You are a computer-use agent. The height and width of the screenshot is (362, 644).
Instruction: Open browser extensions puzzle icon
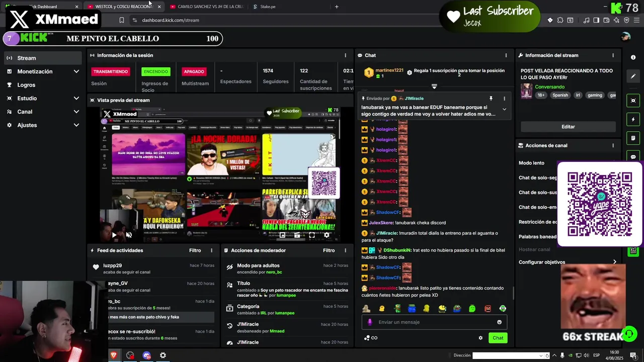pyautogui.click(x=560, y=20)
